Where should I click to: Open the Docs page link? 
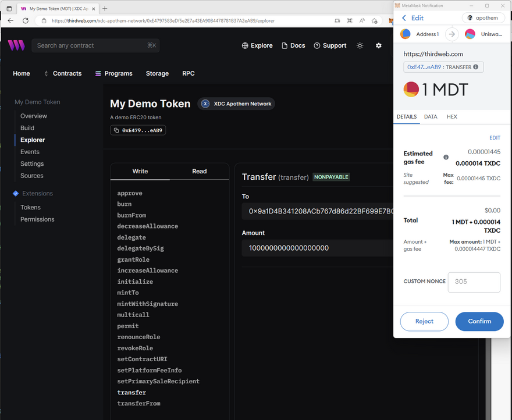(x=293, y=45)
